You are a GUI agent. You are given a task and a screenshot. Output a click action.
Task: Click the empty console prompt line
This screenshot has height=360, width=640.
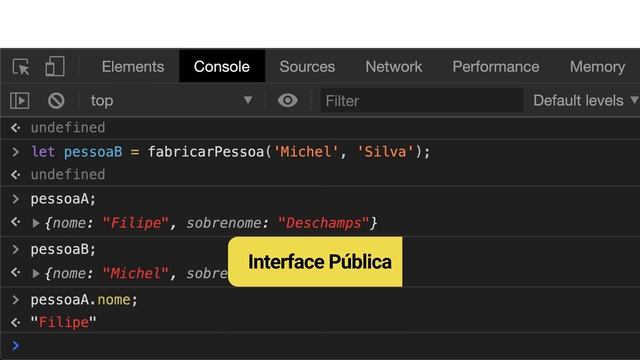320,346
